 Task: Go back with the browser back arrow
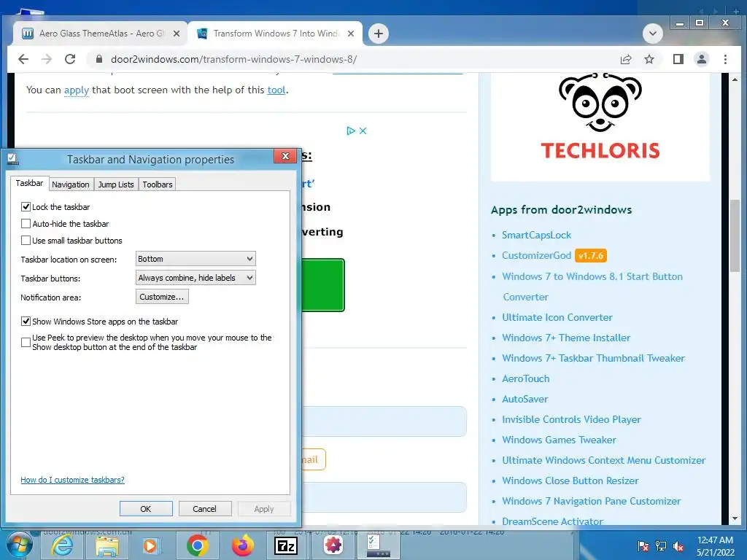click(23, 59)
